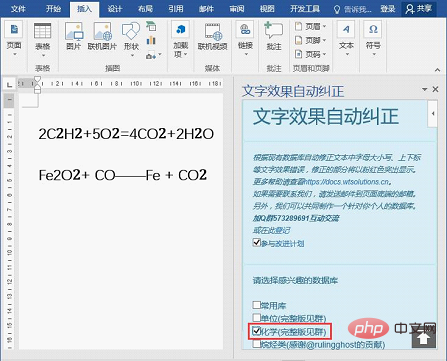Click the SmartArt icon in illustrations group

(151, 26)
